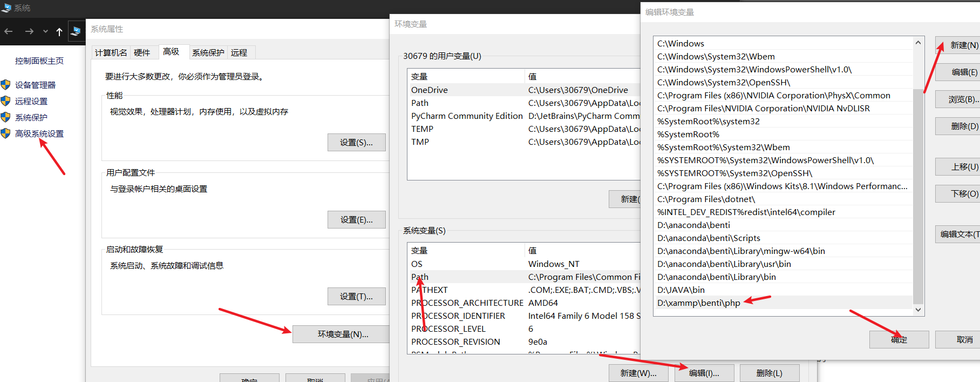Open 系统保护 link in sidebar
This screenshot has height=382, width=980.
(31, 117)
